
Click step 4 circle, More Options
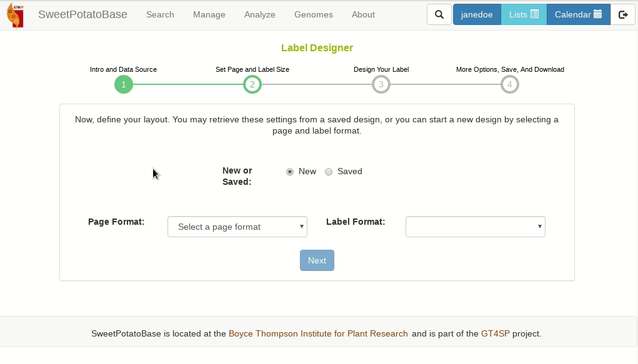coord(509,84)
